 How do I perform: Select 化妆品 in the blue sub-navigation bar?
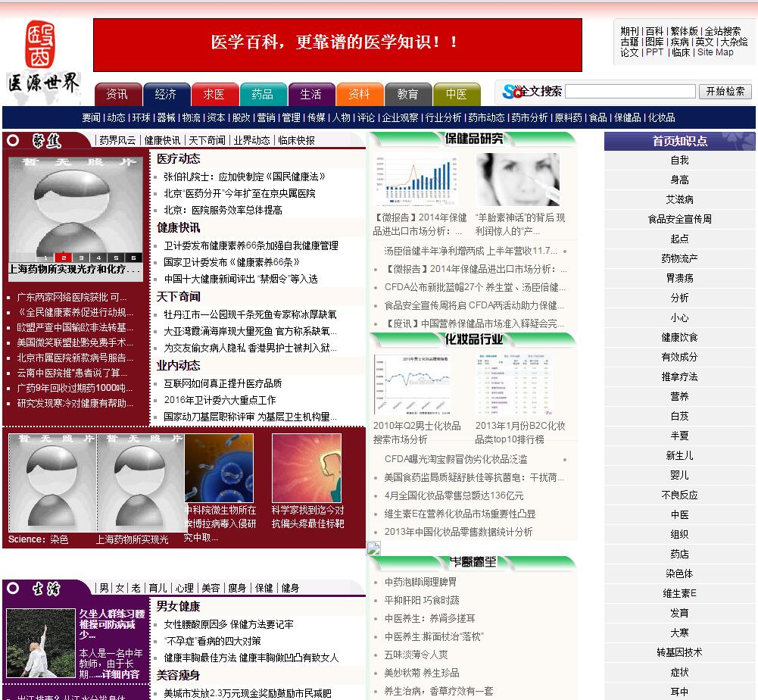661,117
